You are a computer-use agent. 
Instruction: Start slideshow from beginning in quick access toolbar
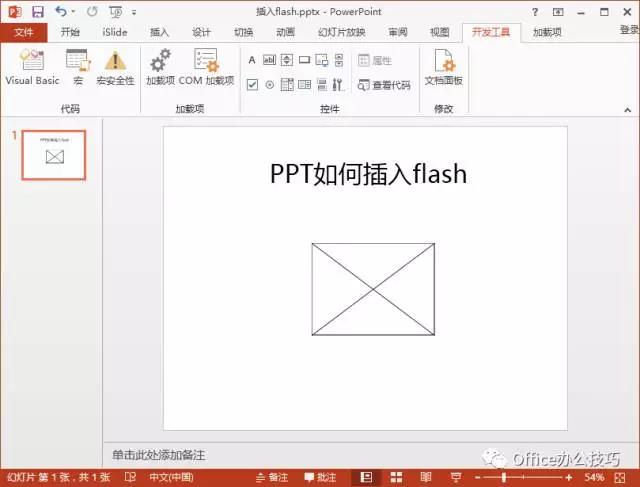(116, 12)
